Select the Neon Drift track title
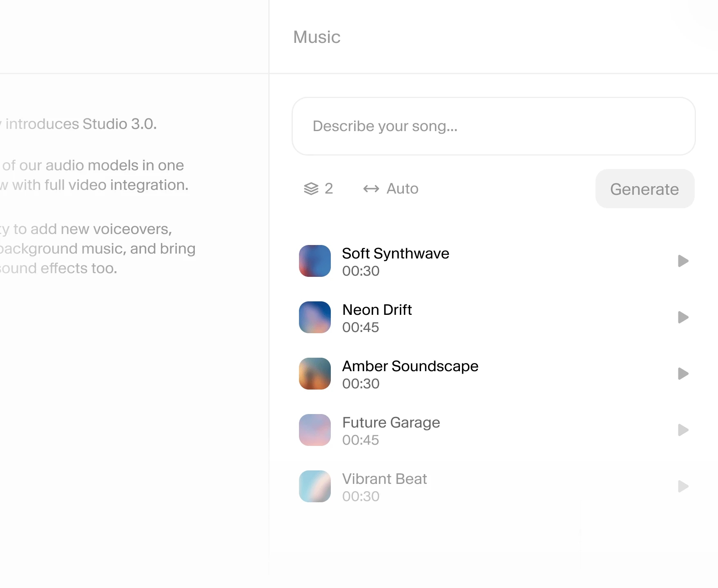 [377, 310]
